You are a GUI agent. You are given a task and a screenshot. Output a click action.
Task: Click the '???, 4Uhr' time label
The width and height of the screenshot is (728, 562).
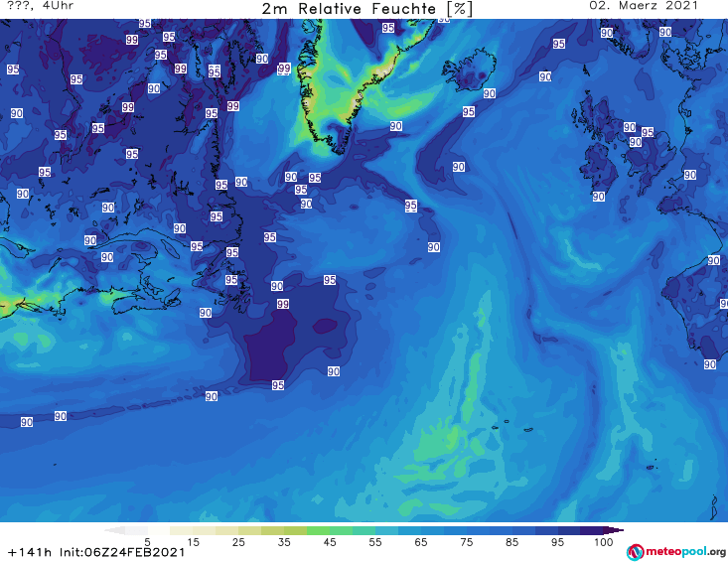pos(41,6)
